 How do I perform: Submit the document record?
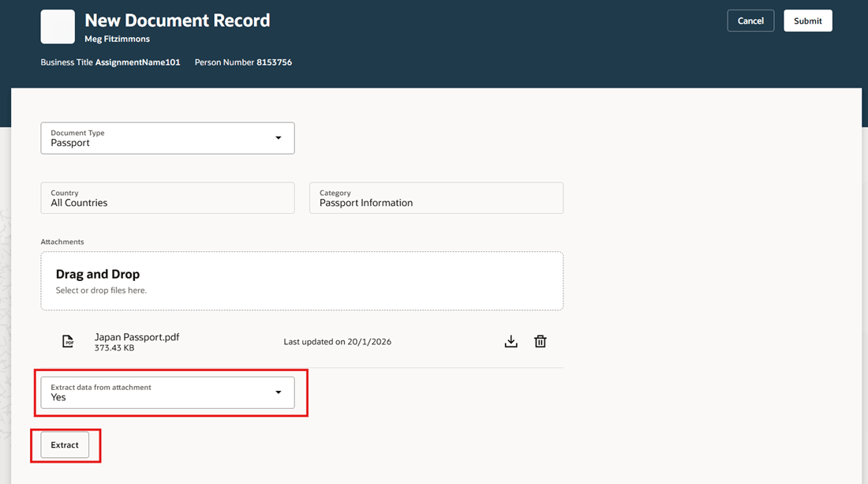pyautogui.click(x=808, y=21)
